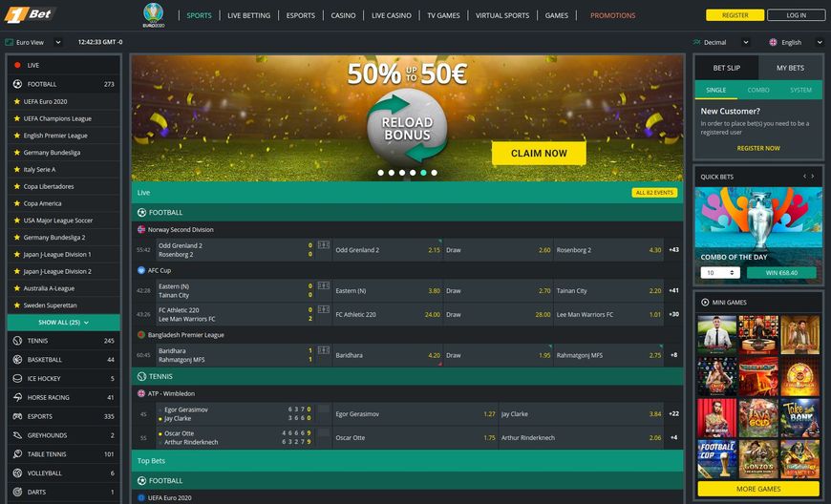831x504 pixels.
Task: Open pitch view icon for Eastern (N) match
Action: tap(323, 285)
